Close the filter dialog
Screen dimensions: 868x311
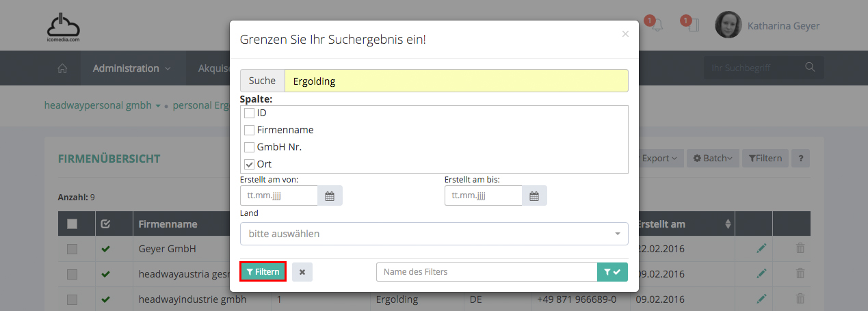[x=625, y=34]
